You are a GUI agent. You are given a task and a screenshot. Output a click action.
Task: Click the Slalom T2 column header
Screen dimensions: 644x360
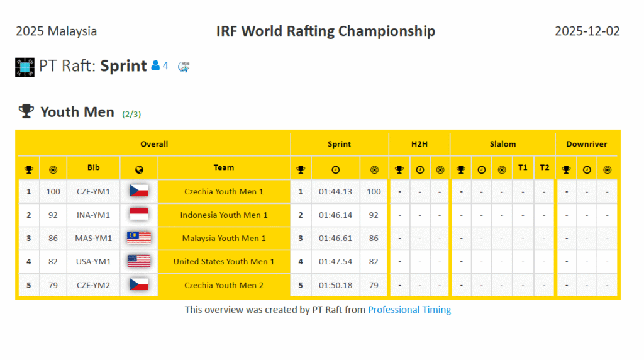(x=544, y=167)
